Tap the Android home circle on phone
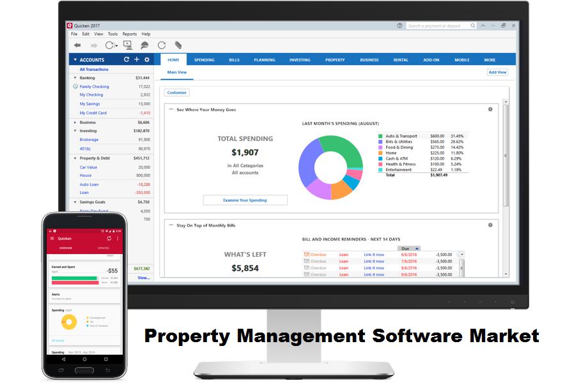588x383 pixels. point(85,359)
